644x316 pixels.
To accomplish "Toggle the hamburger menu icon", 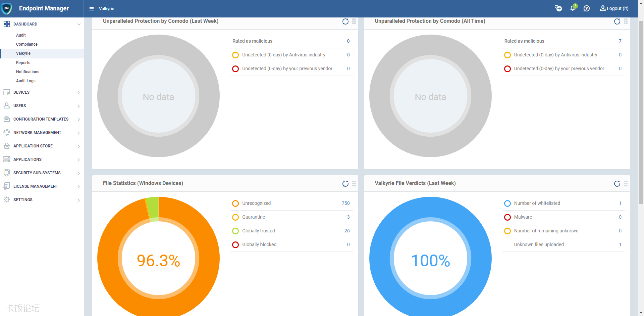I will point(92,9).
